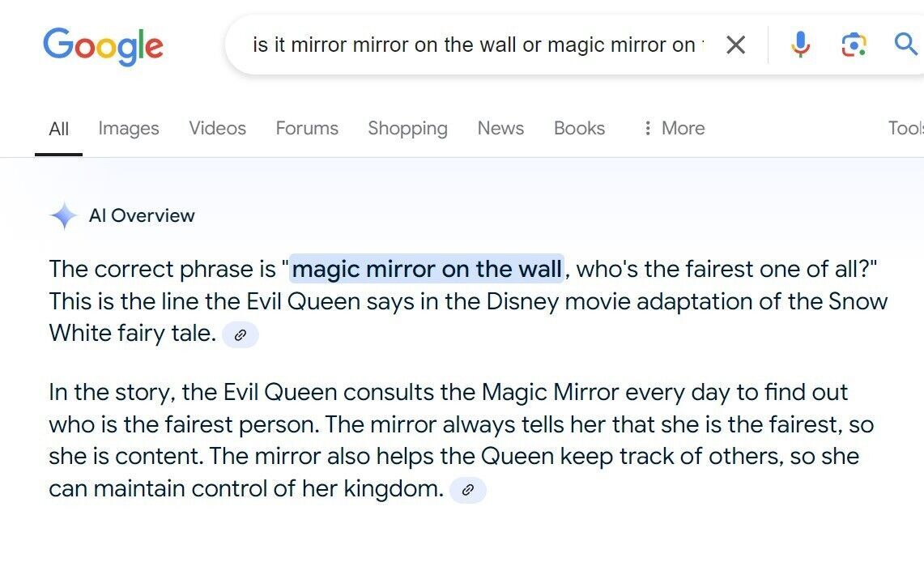Open the source link icon after 'fairy tale.'

point(241,335)
